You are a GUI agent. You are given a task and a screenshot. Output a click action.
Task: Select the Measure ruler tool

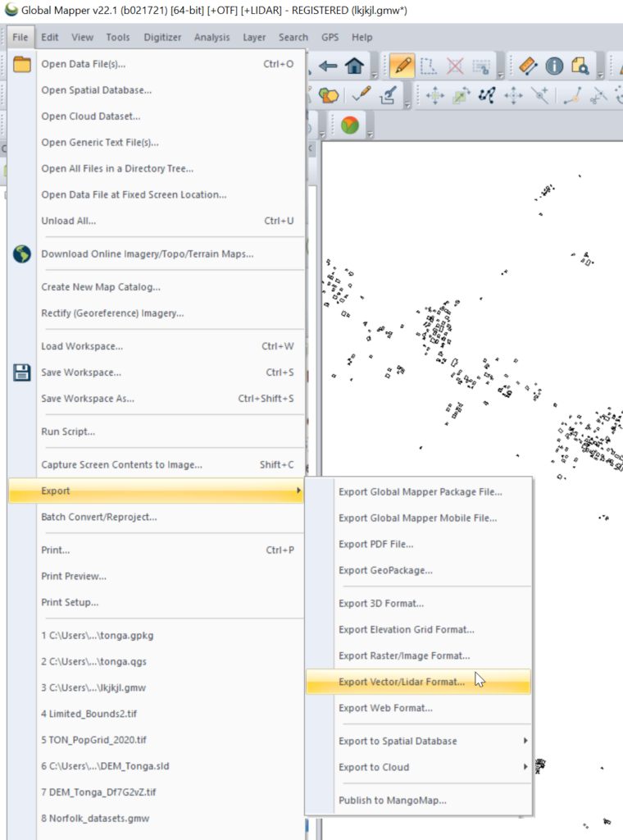click(528, 66)
